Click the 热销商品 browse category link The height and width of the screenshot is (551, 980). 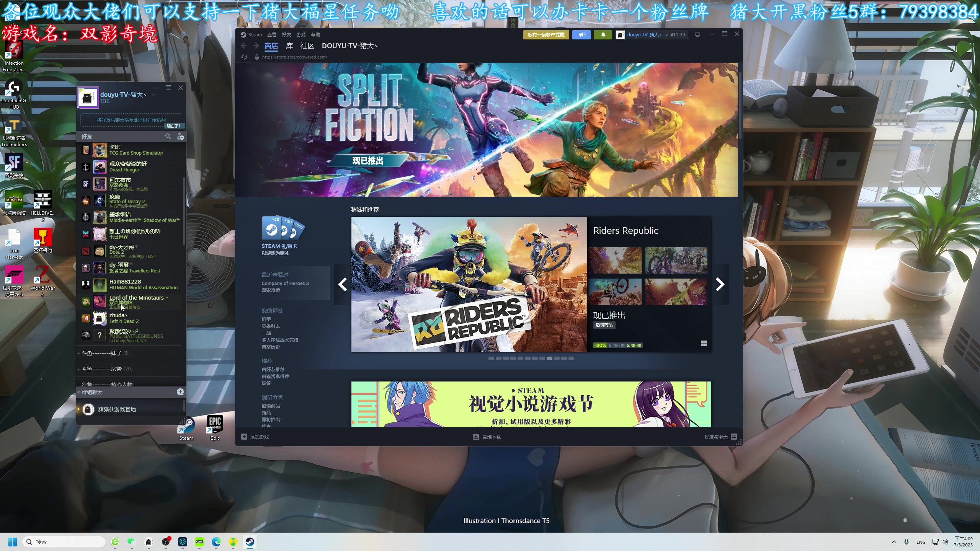click(x=271, y=406)
